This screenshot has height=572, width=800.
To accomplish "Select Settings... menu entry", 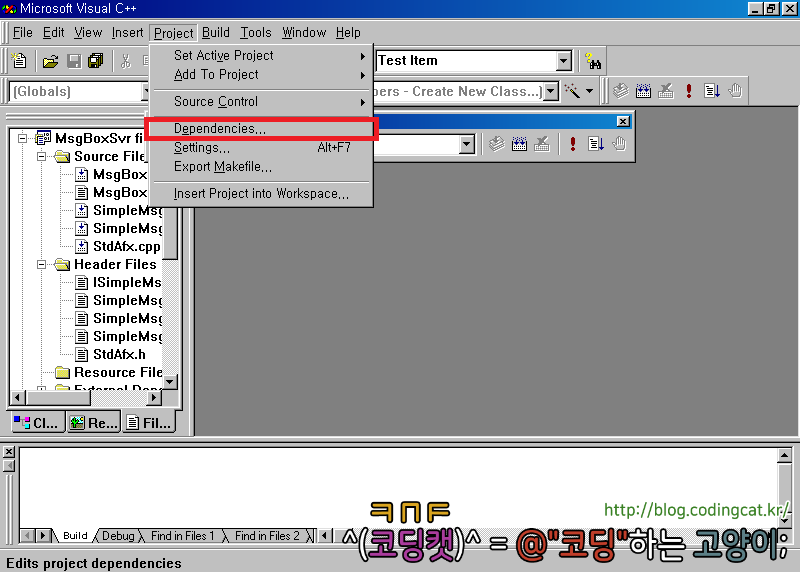I will [x=262, y=147].
